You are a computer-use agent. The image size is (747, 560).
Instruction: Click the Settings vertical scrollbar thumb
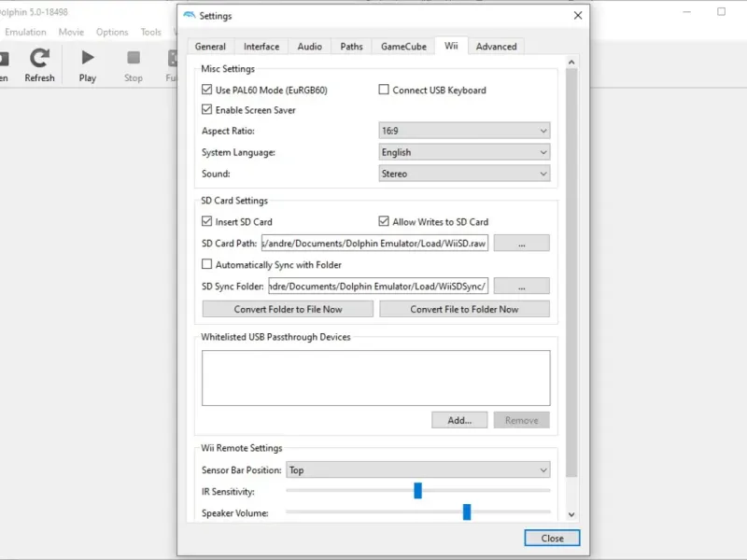(x=571, y=273)
